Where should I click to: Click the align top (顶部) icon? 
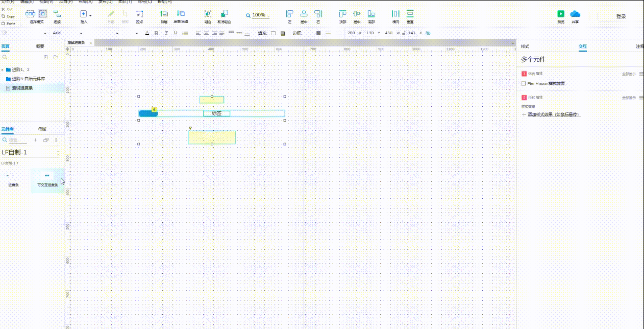coord(342,14)
